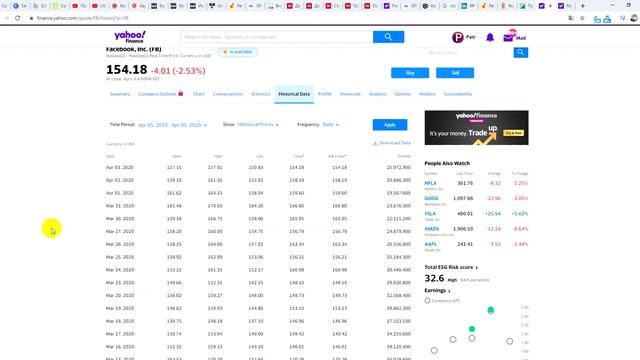The image size is (640, 360).
Task: Click the Volume column header
Action: [404, 156]
